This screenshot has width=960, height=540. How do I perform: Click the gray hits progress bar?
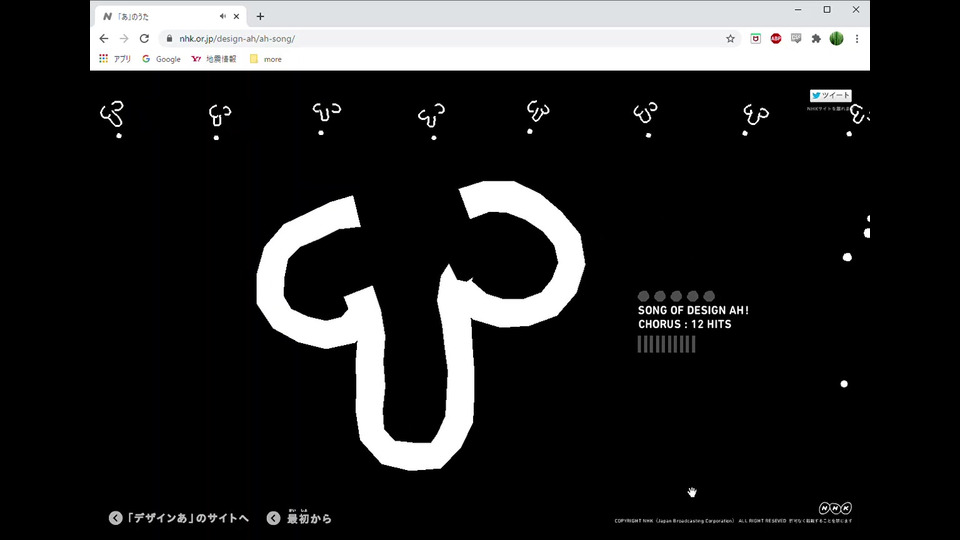pos(666,344)
